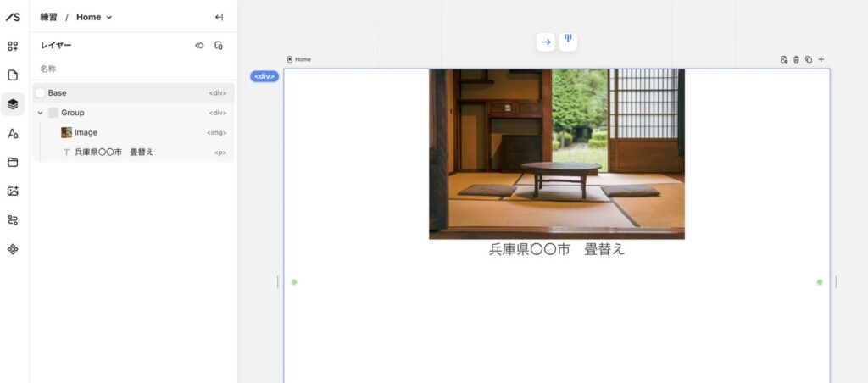The image size is (868, 383).
Task: Open the folder icon in sidebar
Action: pyautogui.click(x=13, y=162)
